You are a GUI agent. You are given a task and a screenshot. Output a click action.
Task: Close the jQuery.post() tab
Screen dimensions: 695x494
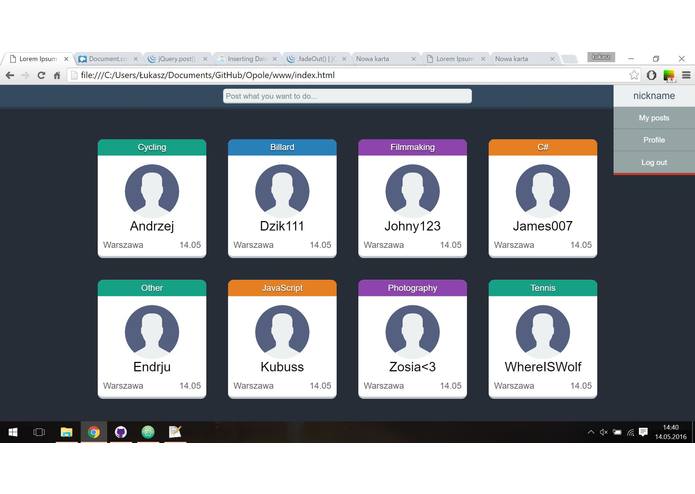pos(205,58)
